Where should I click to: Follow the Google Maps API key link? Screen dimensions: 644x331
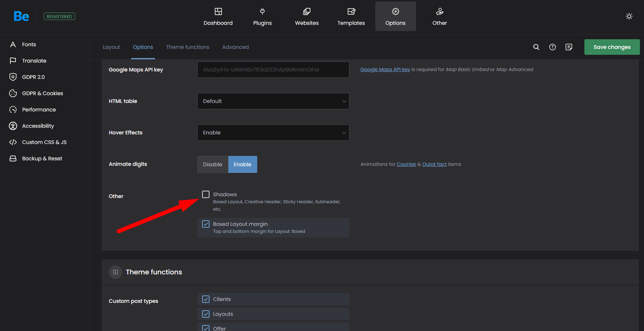(385, 70)
